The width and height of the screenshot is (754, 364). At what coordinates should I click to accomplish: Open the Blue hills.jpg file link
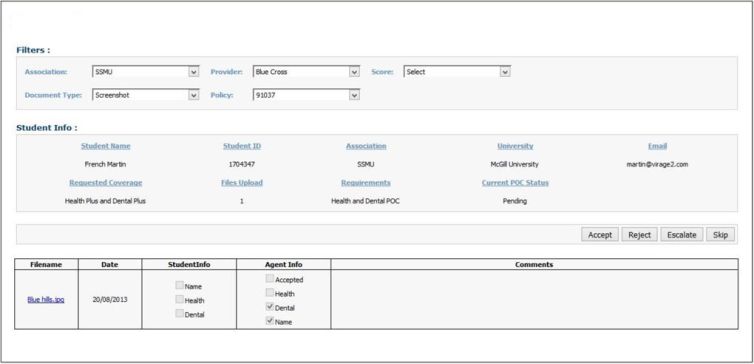click(x=46, y=300)
